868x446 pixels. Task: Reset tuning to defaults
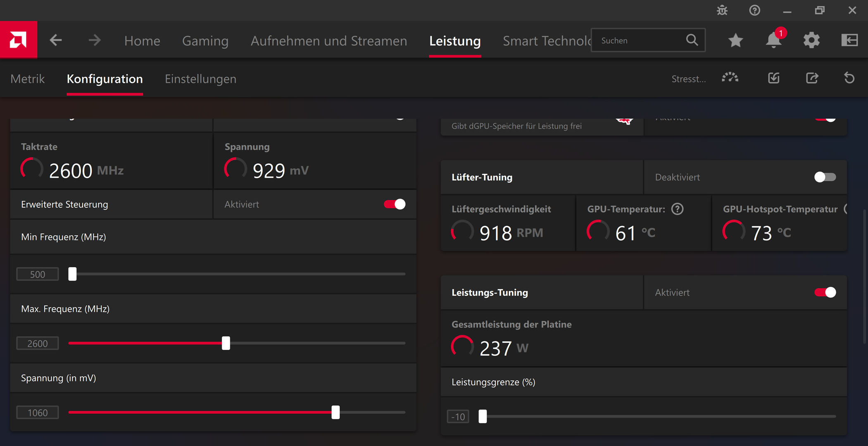click(x=849, y=78)
